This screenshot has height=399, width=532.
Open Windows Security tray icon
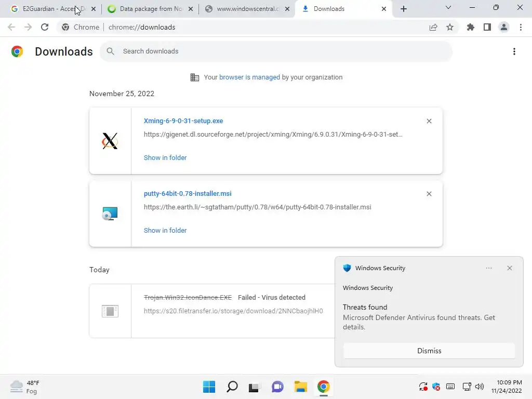tap(436, 387)
